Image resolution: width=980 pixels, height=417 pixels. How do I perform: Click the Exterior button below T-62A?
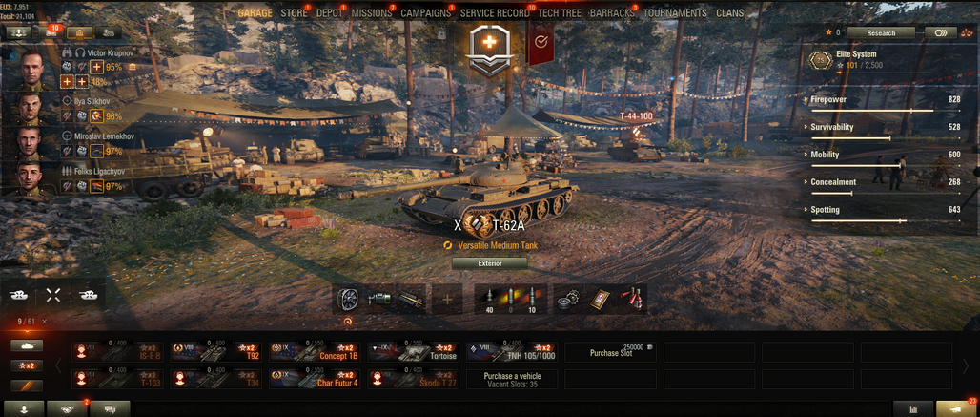click(x=489, y=263)
